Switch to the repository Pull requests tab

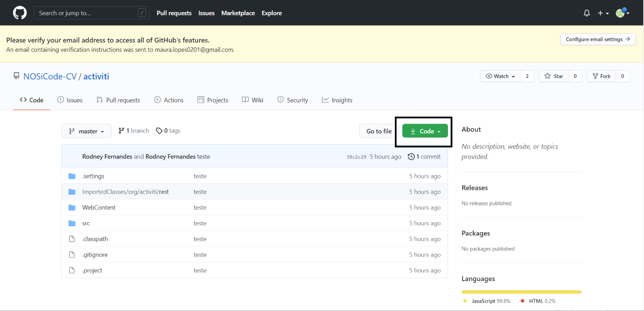[118, 100]
